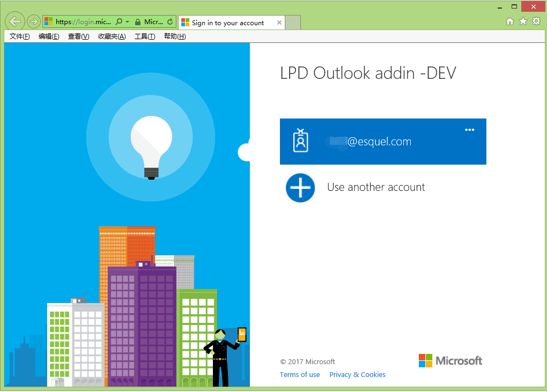Screen dimensions: 547x392
Task: Open the Terms of use link
Action: 300,374
